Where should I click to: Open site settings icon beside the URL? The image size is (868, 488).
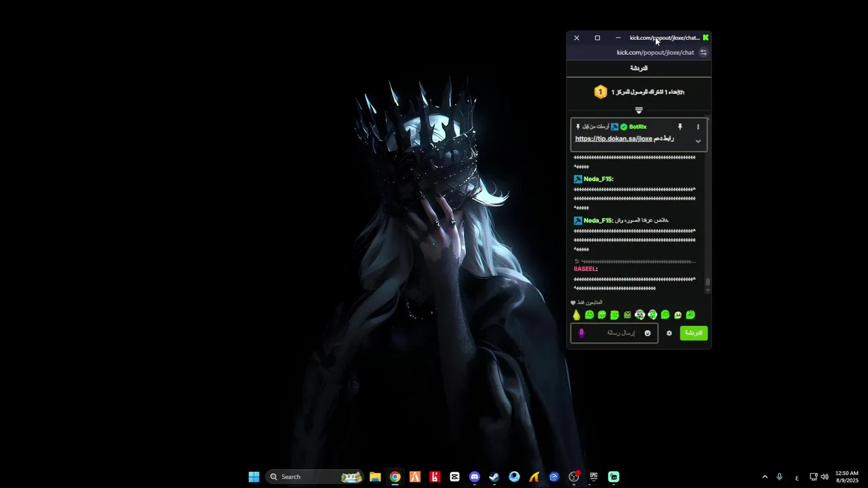(703, 53)
